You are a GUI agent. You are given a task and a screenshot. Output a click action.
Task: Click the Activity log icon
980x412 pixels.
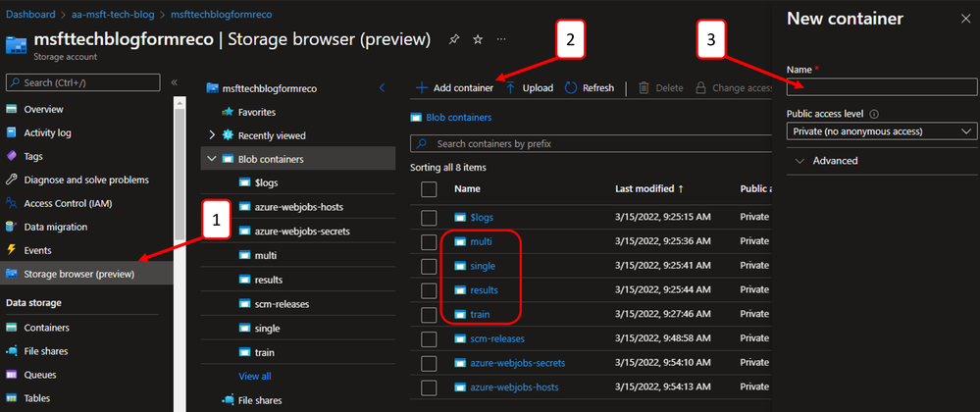[11, 132]
